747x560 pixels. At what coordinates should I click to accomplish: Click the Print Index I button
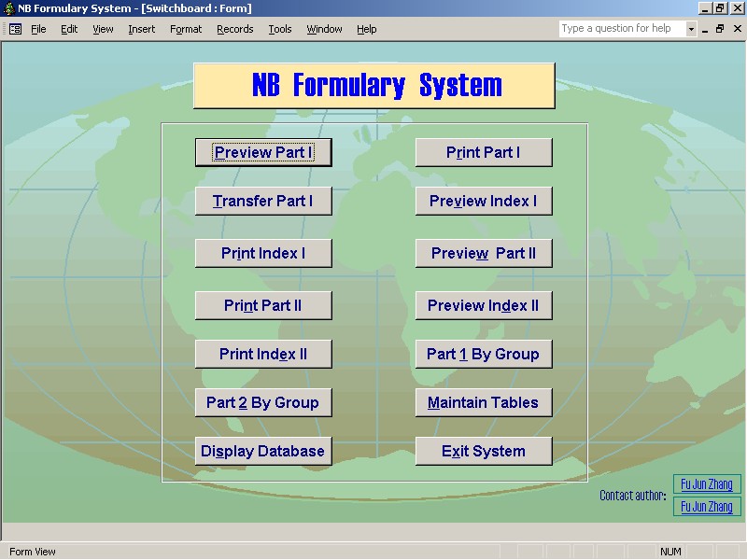coord(263,253)
